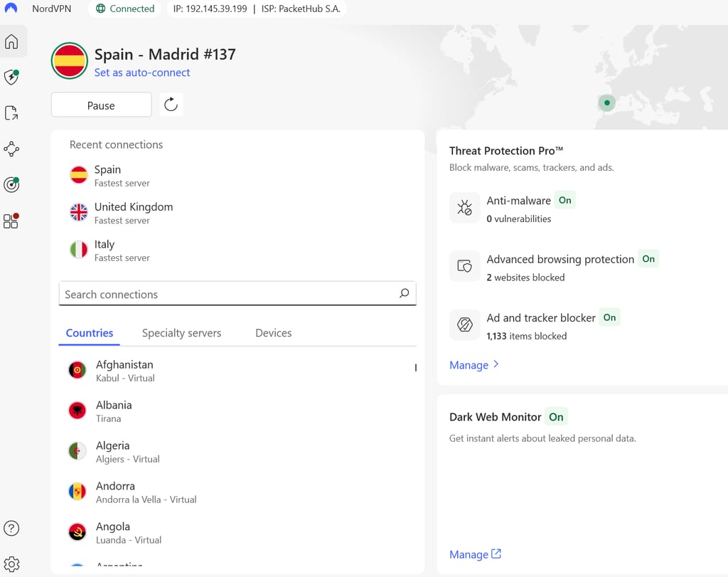Click the Advanced browsing protection icon

coord(464,266)
